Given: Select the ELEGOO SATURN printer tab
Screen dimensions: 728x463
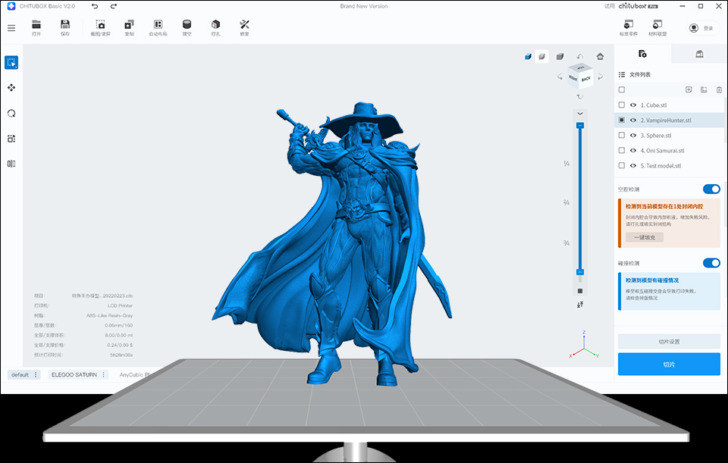Looking at the screenshot, I should [x=78, y=374].
